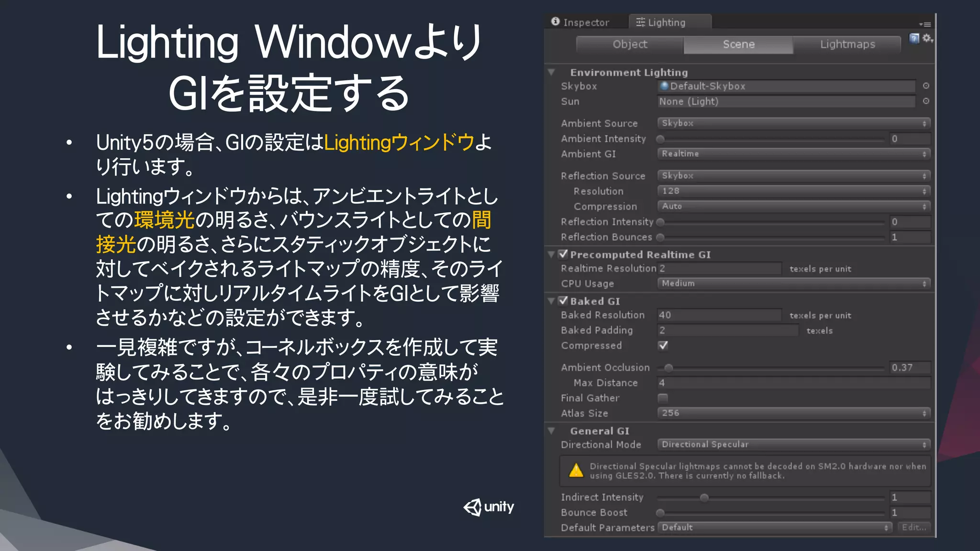Open the gear settings menu icon
Viewport: 980px width, 551px height.
[928, 38]
